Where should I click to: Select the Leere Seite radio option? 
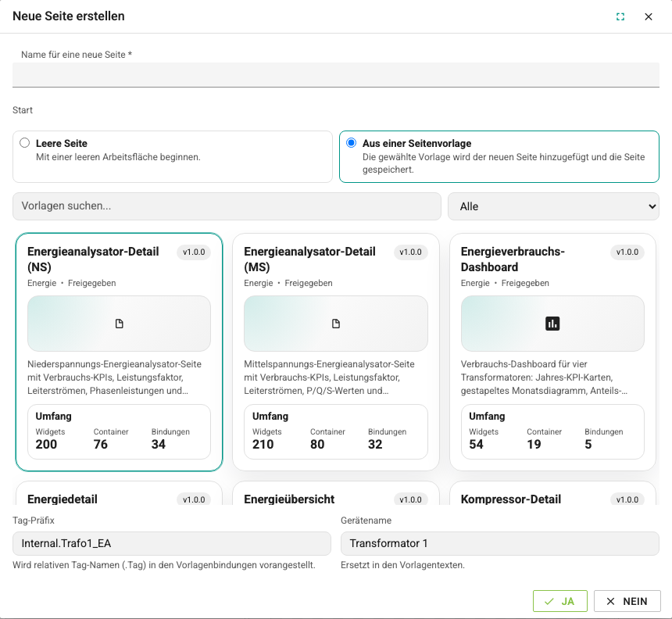tap(25, 143)
